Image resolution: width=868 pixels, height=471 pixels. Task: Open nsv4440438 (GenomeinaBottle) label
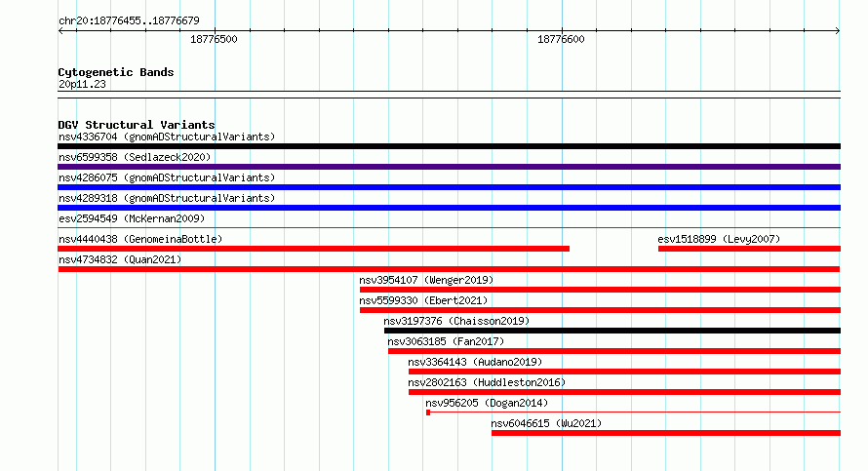click(x=140, y=239)
